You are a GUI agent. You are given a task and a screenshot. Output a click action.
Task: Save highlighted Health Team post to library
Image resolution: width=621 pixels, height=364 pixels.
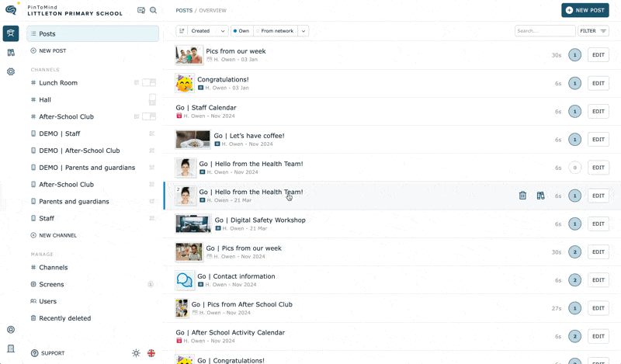540,196
